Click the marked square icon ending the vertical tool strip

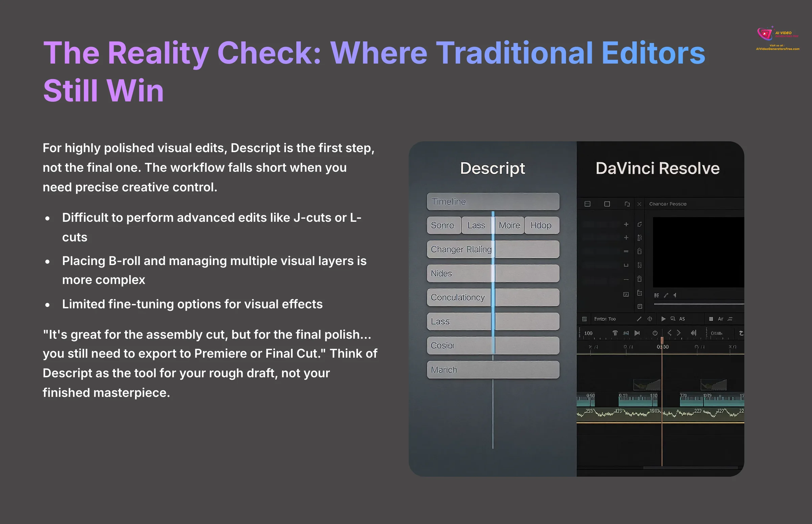tap(640, 306)
